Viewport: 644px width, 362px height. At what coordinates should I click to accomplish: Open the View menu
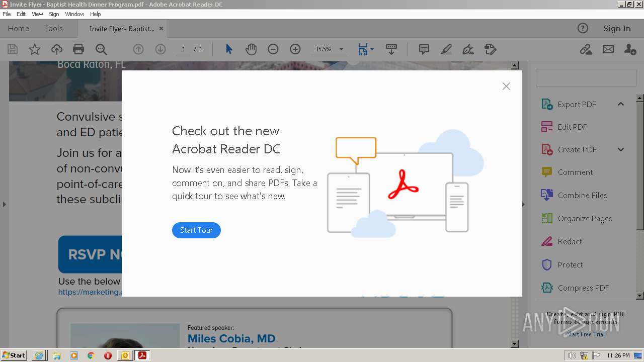(37, 14)
